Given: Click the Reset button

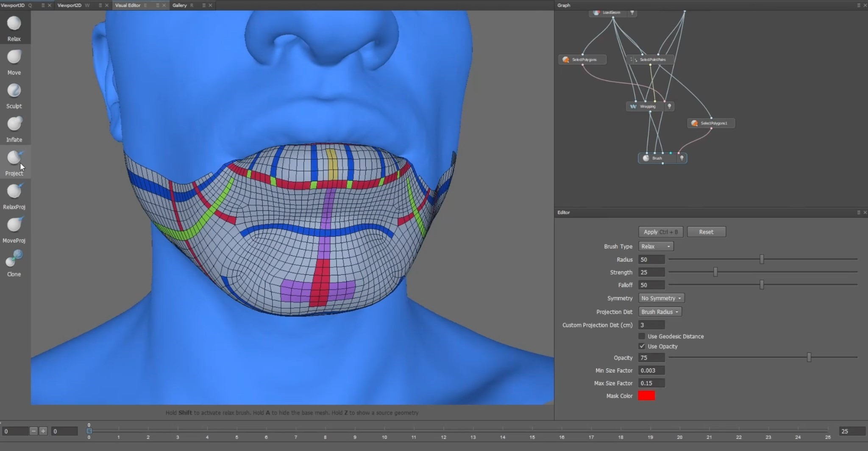Looking at the screenshot, I should (x=706, y=232).
